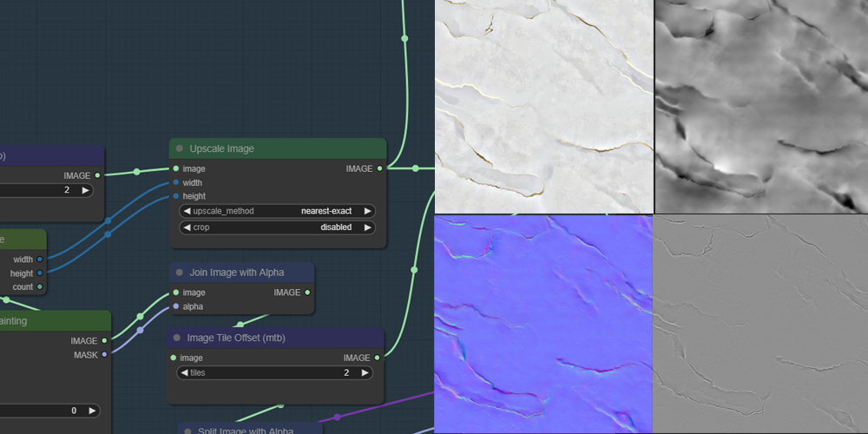The height and width of the screenshot is (434, 868).
Task: Increase the left purple node's value of 2
Action: 85,190
